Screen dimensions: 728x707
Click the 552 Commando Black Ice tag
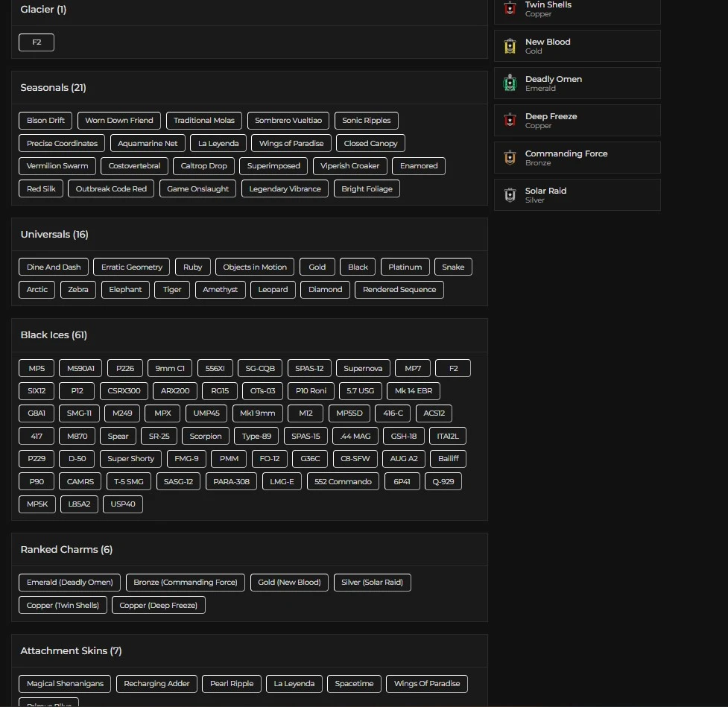[343, 482]
